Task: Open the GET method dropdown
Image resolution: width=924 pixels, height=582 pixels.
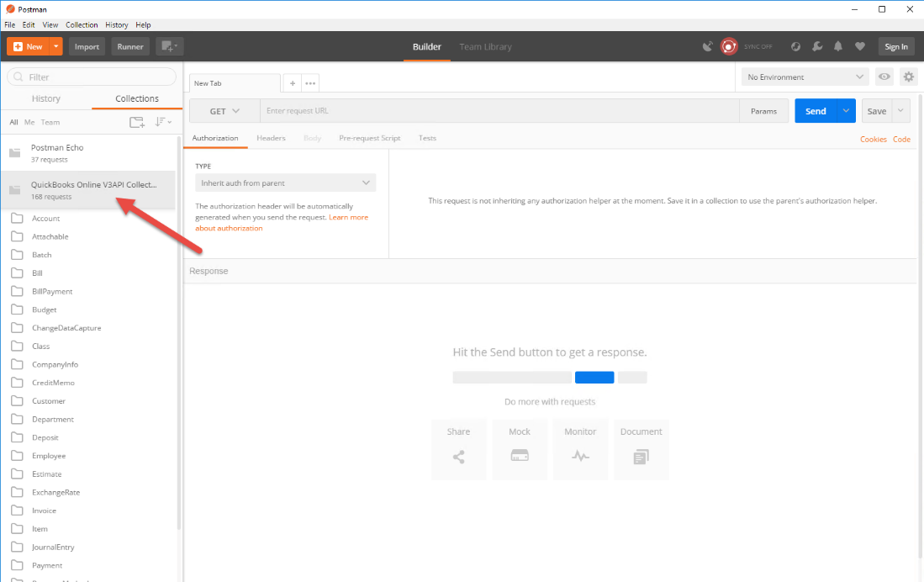Action: pyautogui.click(x=224, y=111)
